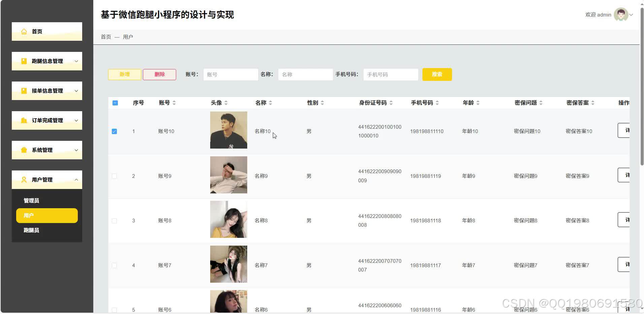Image resolution: width=644 pixels, height=314 pixels.
Task: Sort by 年龄 column arrows
Action: point(478,103)
